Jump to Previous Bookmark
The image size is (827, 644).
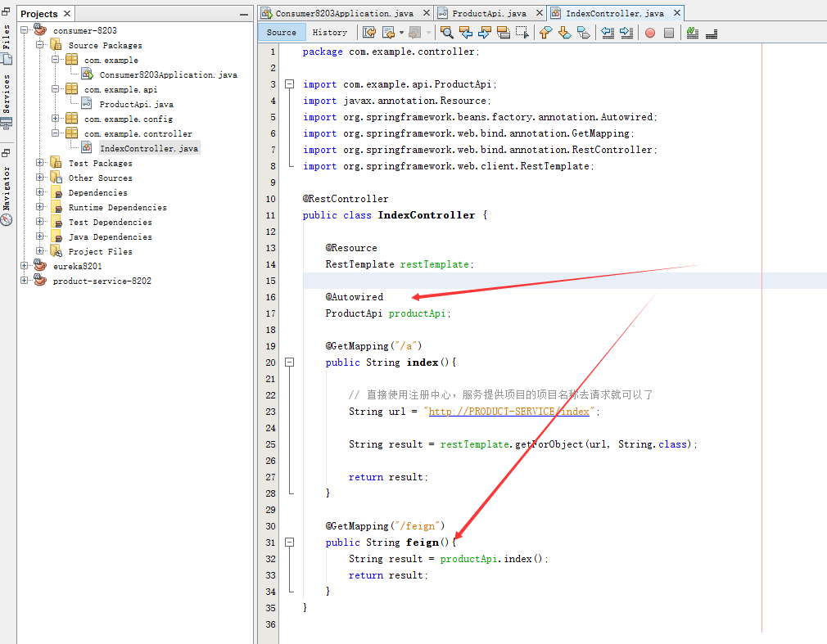(x=545, y=33)
